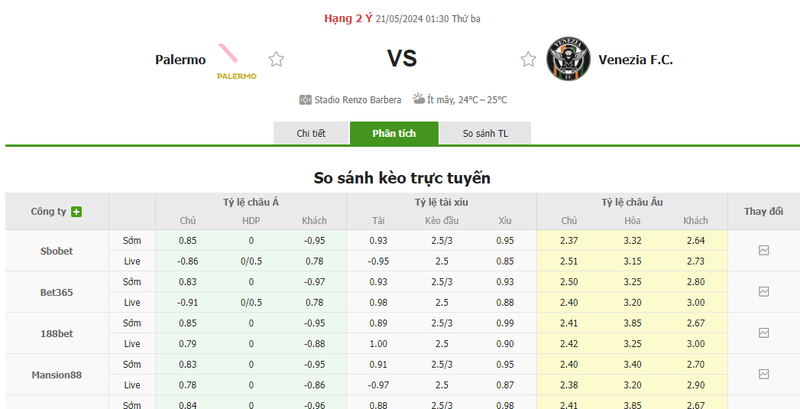The height and width of the screenshot is (409, 800).
Task: Toggle the favorite star beside Venezia F.C.
Action: click(x=528, y=59)
